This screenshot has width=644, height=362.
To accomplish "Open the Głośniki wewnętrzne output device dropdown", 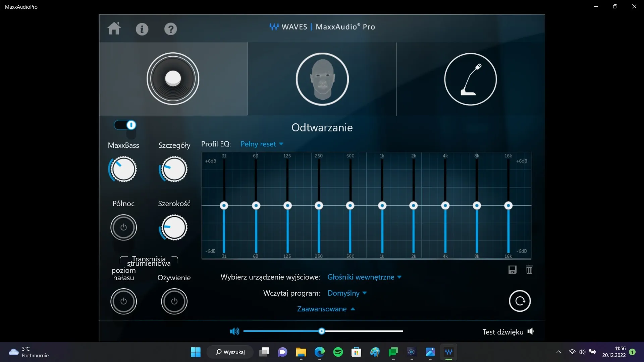I will [x=364, y=277].
